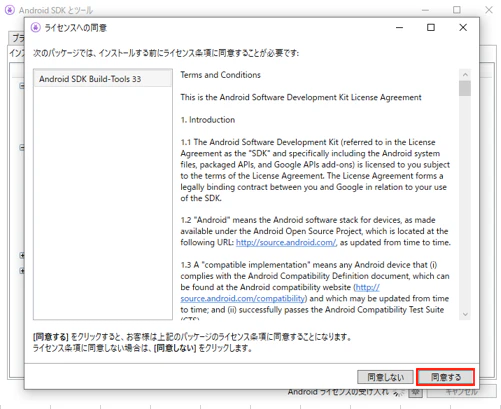This screenshot has width=501, height=409.
Task: Click the '1. Introduction' heading text
Action: (x=208, y=120)
